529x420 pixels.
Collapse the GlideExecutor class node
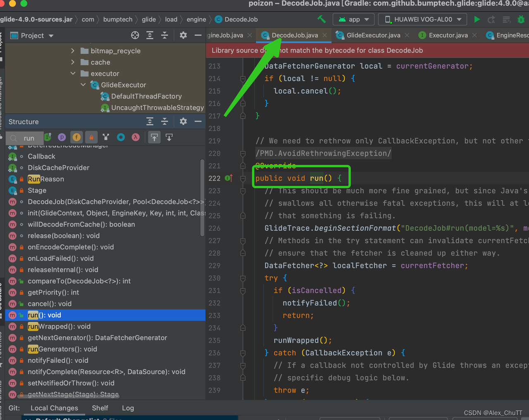[x=83, y=85]
